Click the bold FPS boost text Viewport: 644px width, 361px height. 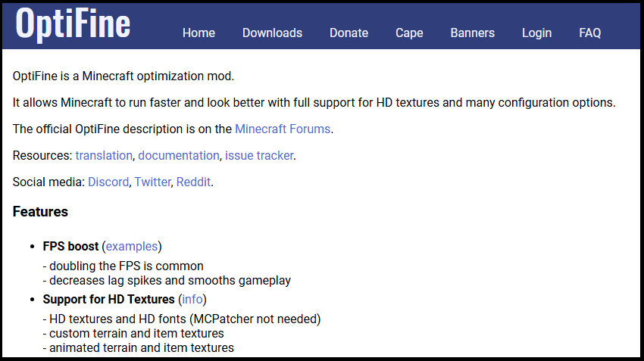[70, 246]
